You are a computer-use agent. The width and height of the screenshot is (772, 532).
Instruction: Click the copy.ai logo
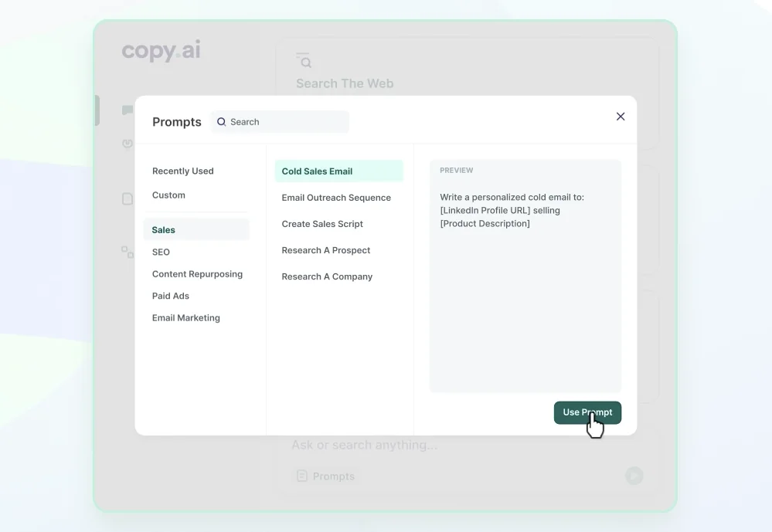[x=160, y=51]
